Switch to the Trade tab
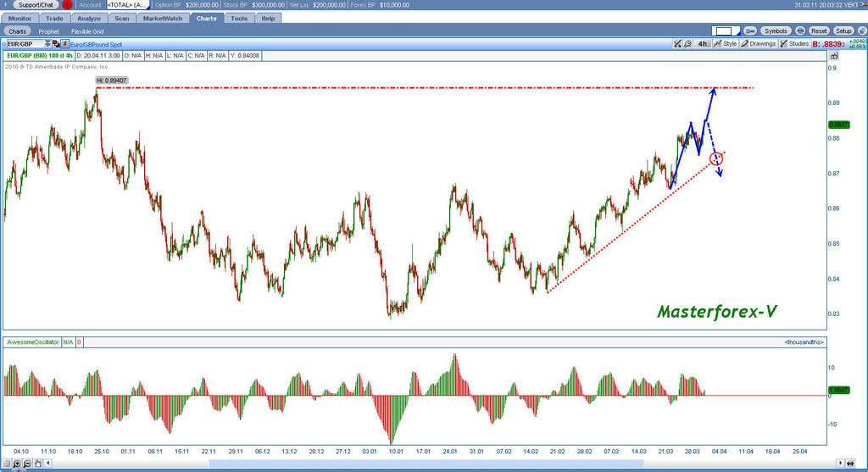This screenshot has height=472, width=868. [x=54, y=19]
